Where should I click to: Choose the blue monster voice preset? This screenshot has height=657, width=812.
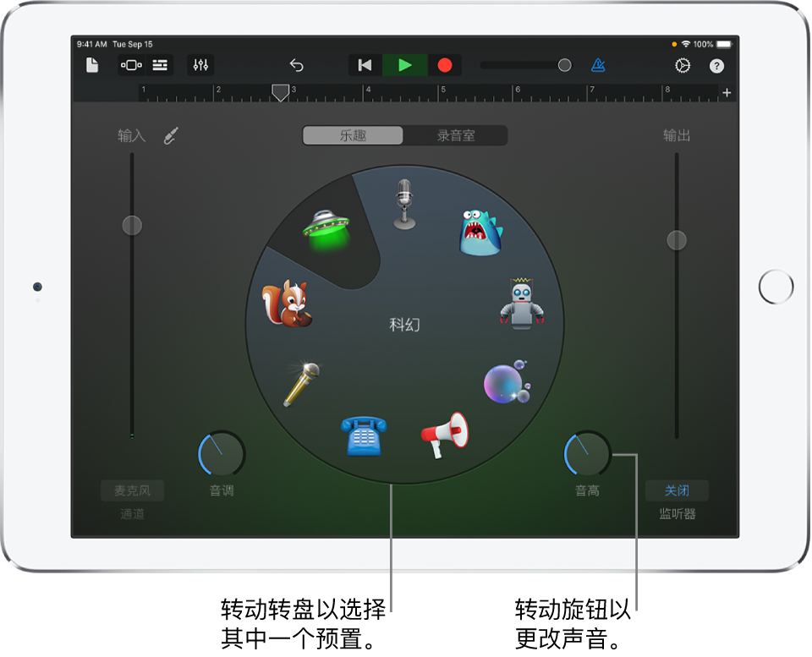(x=480, y=233)
